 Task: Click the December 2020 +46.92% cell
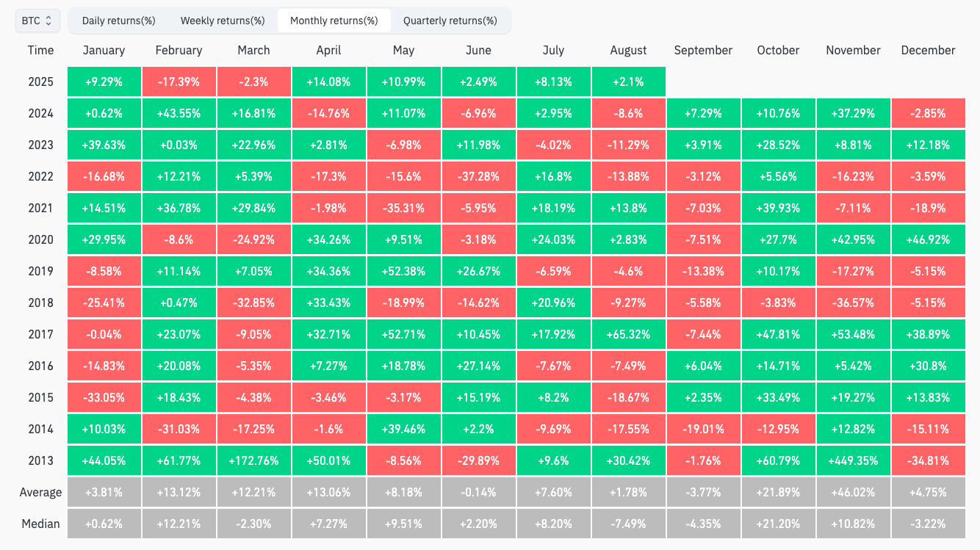click(928, 240)
